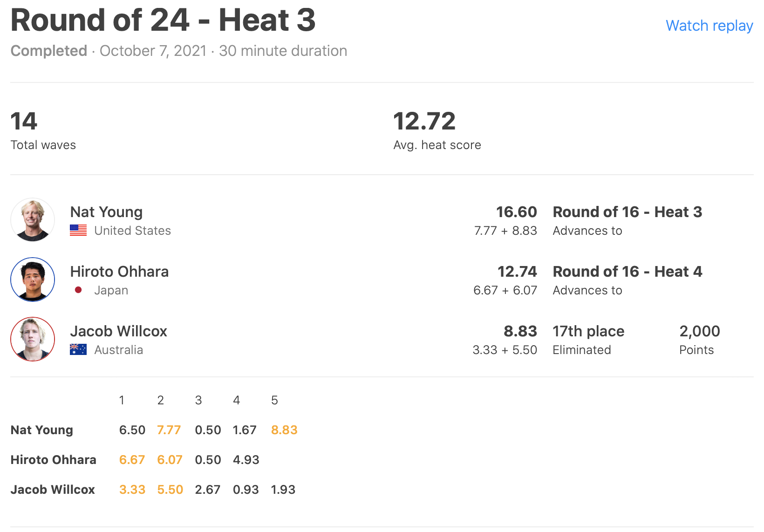Click Hiroto Ohhara's 6.67 wave score
This screenshot has width=764, height=532.
click(132, 460)
